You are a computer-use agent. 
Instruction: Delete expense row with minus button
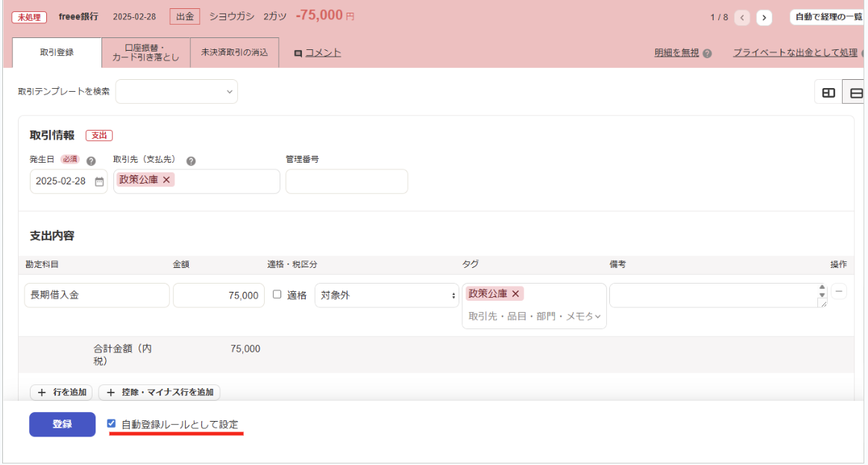click(x=839, y=292)
